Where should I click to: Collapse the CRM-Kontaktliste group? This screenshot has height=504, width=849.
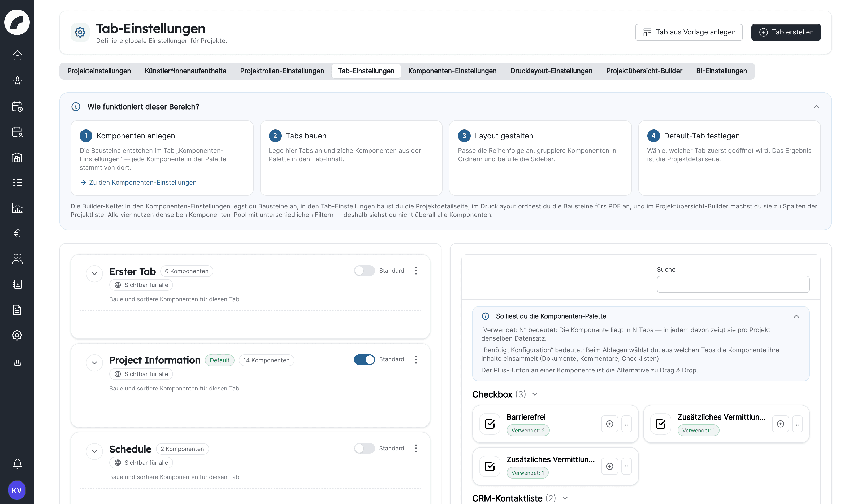pyautogui.click(x=565, y=498)
